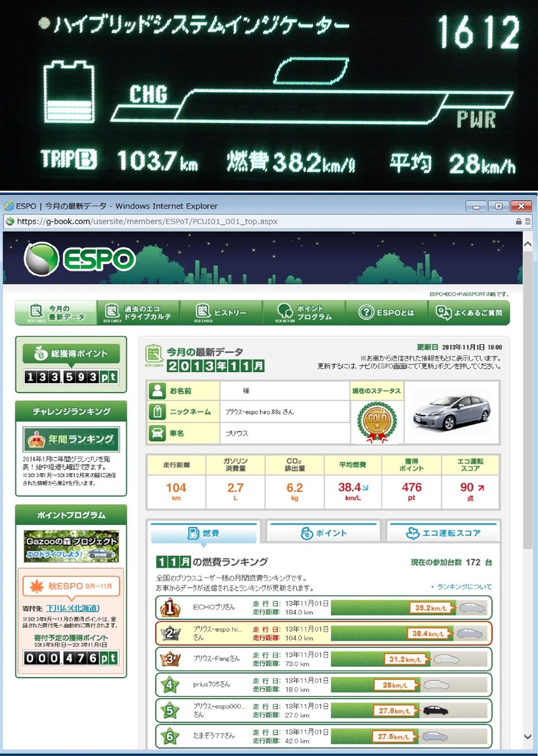Click the browser address bar URL
This screenshot has height=756, width=538.
(148, 221)
